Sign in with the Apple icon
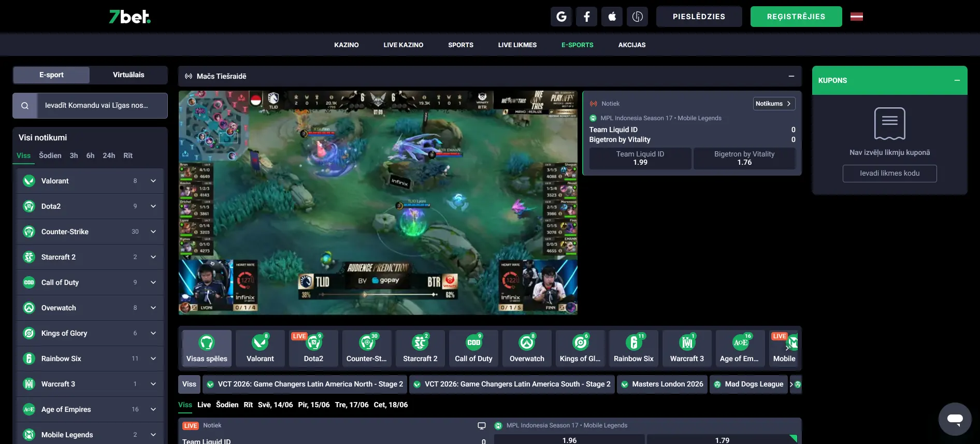Viewport: 980px width, 444px height. [x=612, y=17]
